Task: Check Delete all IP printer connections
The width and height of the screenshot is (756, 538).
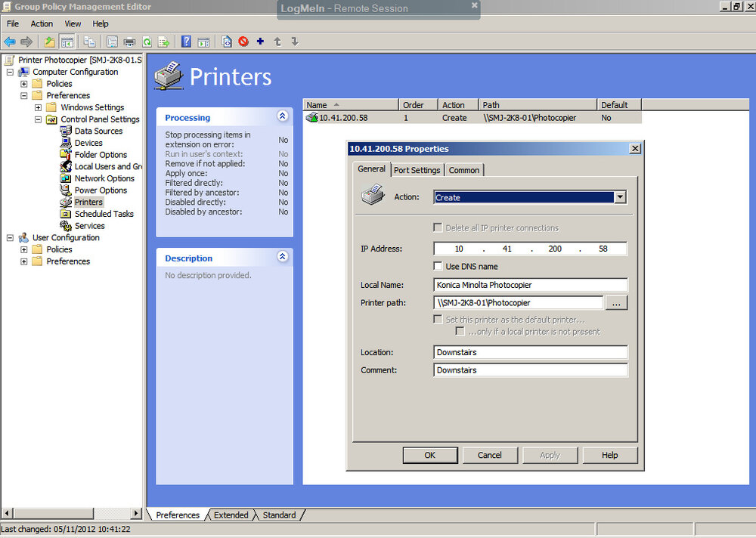Action: tap(436, 227)
